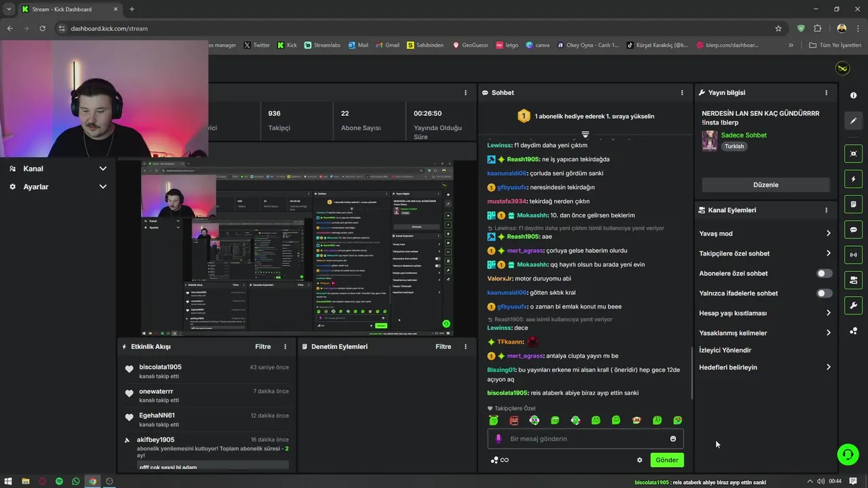Click username biscolata1905 in activity feed
The width and height of the screenshot is (868, 488).
tap(160, 367)
